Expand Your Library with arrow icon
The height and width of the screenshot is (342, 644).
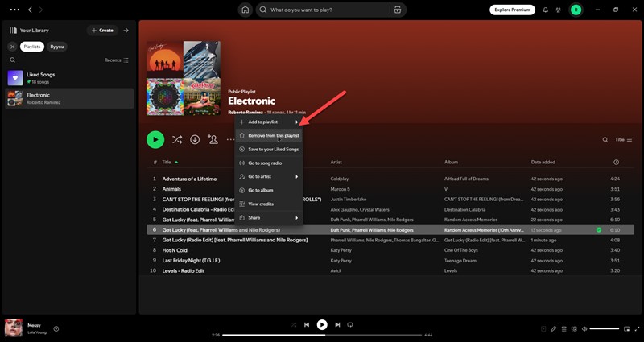click(126, 31)
